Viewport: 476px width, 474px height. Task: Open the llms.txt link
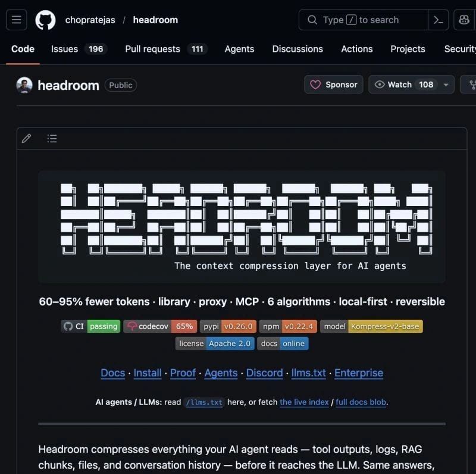308,373
